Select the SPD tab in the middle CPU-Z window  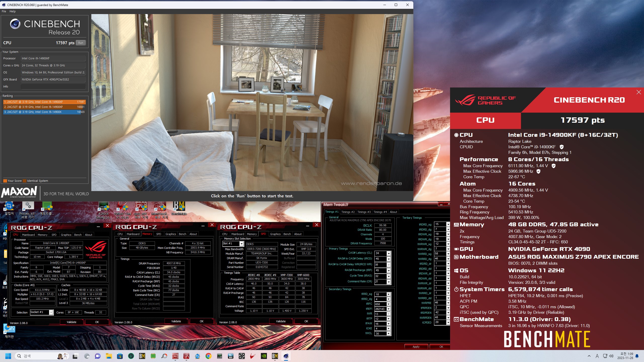coord(159,234)
